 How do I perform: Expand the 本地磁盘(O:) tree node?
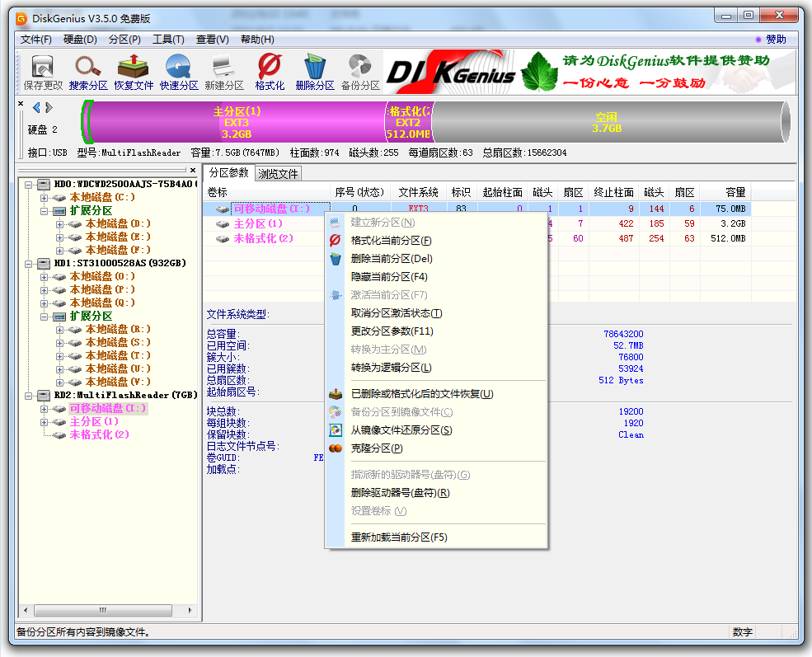[44, 277]
